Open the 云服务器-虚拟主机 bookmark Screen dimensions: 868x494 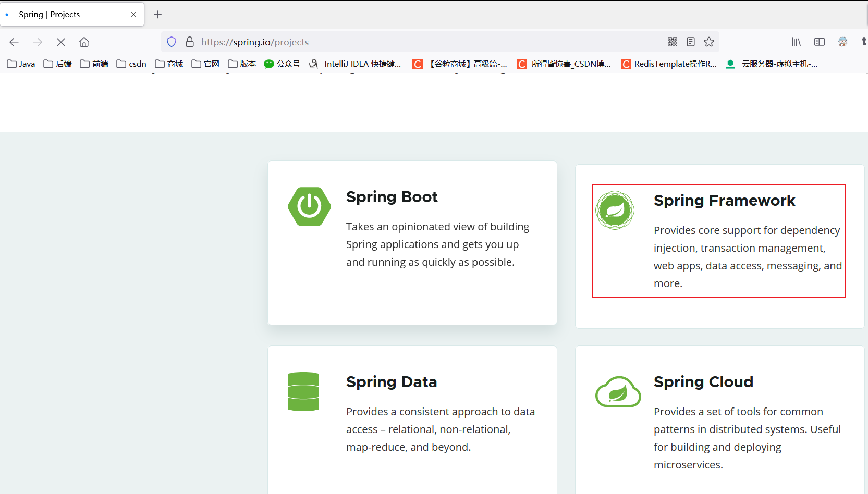coord(772,64)
